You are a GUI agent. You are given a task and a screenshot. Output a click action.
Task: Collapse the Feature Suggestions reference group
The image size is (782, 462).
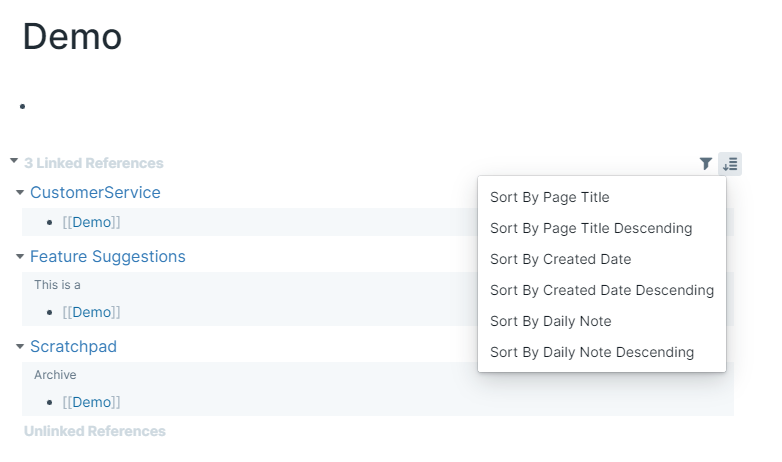tap(20, 256)
